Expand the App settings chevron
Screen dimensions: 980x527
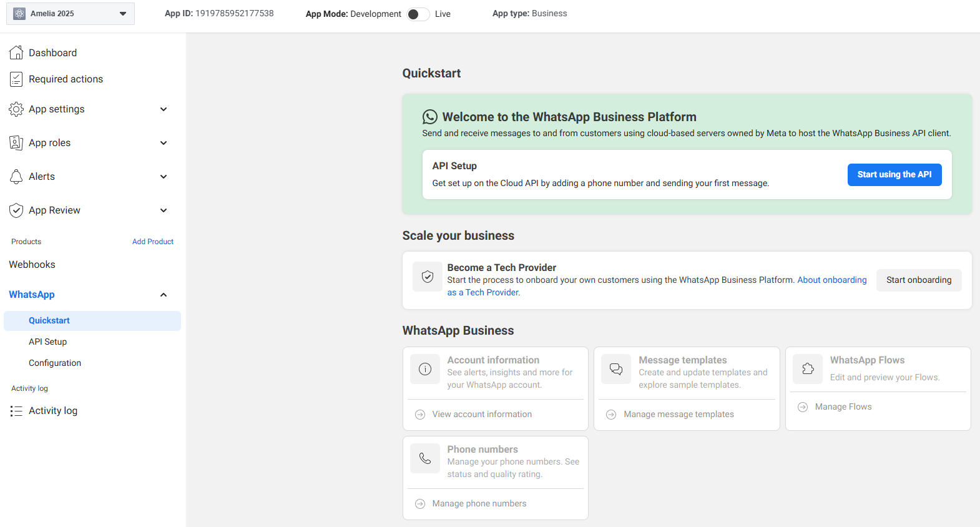click(x=164, y=109)
